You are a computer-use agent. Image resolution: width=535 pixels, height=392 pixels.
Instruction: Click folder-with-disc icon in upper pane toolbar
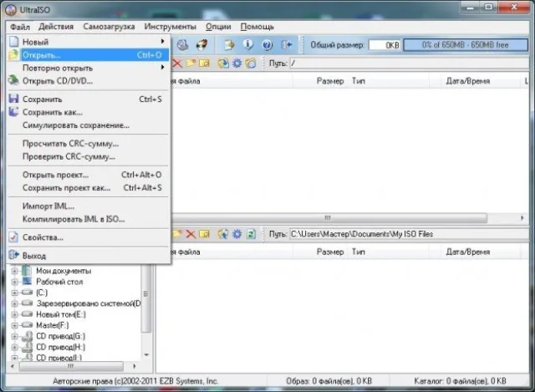pos(251,64)
